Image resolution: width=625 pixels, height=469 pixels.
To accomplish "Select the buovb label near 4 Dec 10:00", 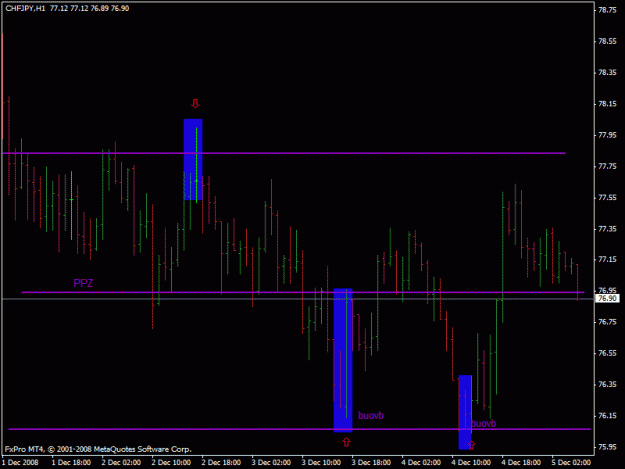I will (483, 423).
